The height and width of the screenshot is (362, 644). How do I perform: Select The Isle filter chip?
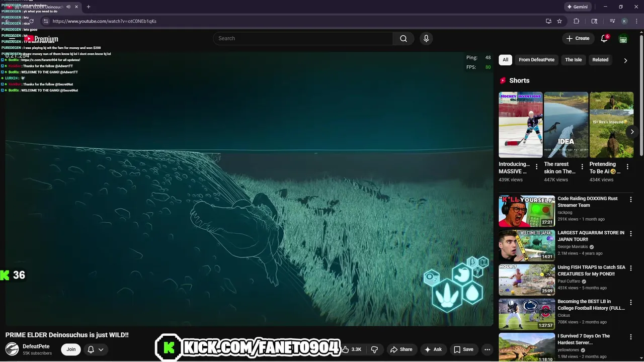coord(574,60)
